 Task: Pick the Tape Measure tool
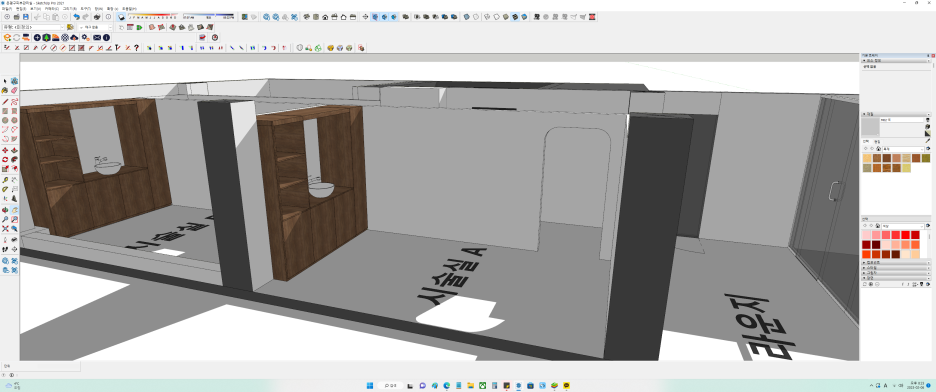(5, 180)
